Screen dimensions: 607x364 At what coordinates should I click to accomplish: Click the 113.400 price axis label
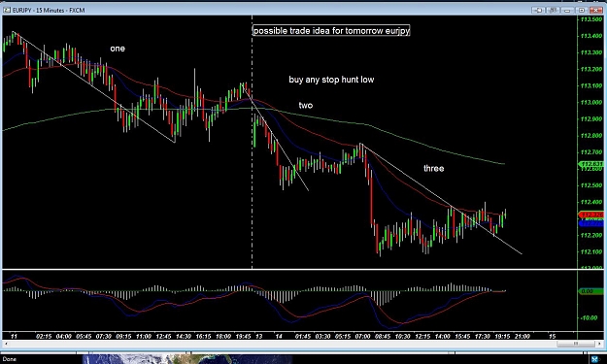pyautogui.click(x=591, y=36)
